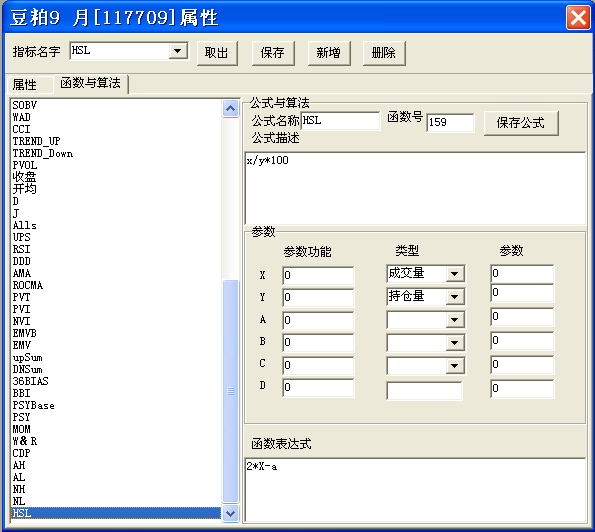Click the function list scrollbar thumb
Image resolution: width=595 pixels, height=532 pixels.
coord(230,391)
